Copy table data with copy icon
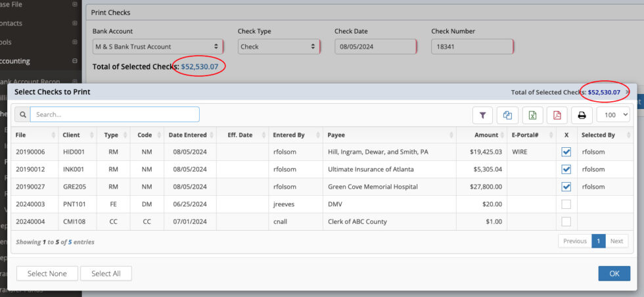Viewport: 644px width, 297px height. point(507,116)
